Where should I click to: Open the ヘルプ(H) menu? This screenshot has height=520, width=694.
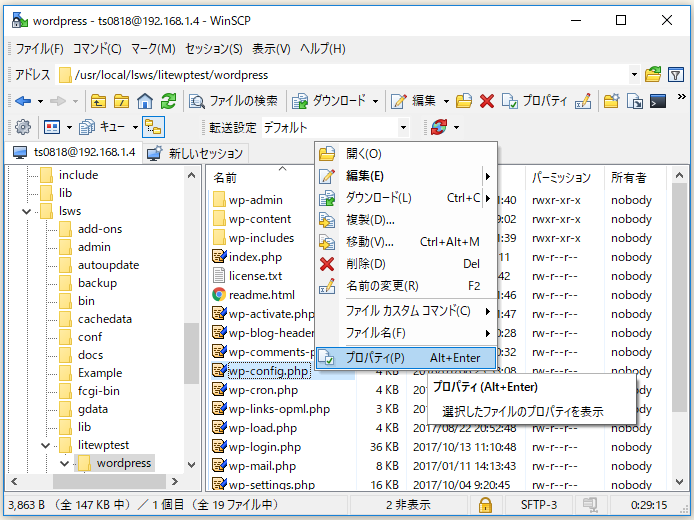(323, 49)
